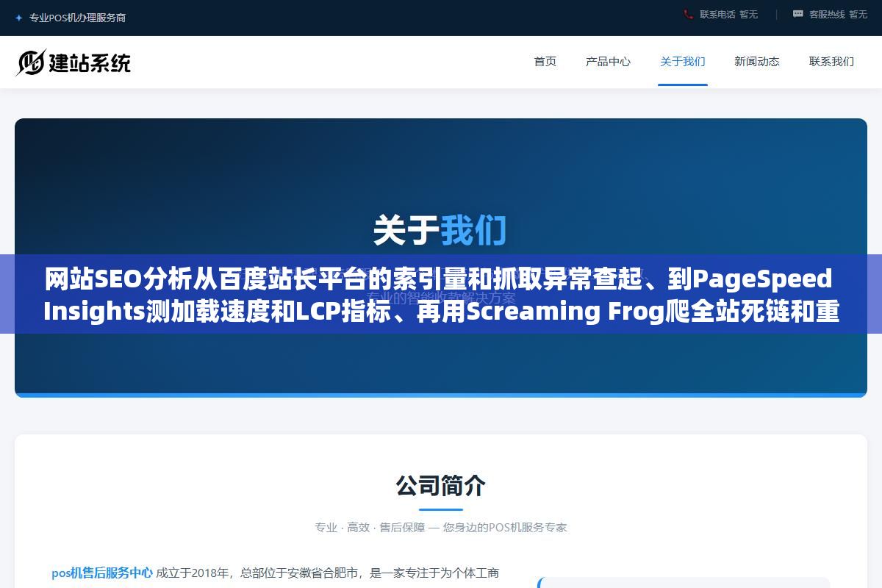Click the 公司简介 section heading
This screenshot has height=588, width=882.
(441, 485)
